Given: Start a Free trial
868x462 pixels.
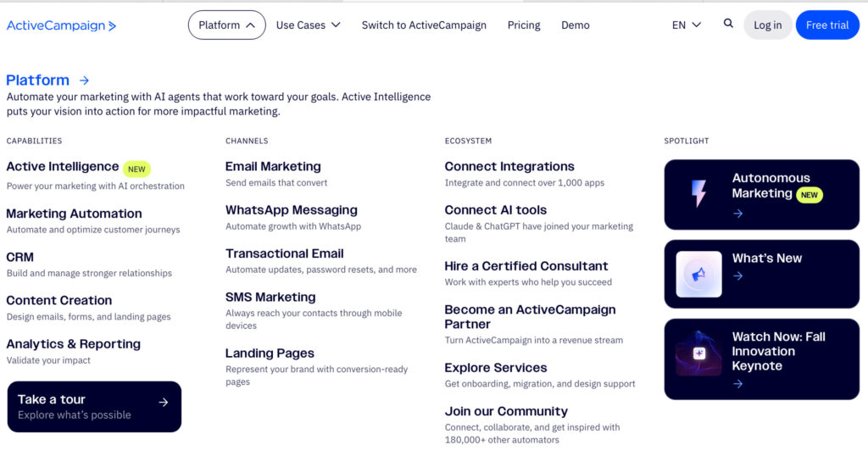Looking at the screenshot, I should (827, 25).
